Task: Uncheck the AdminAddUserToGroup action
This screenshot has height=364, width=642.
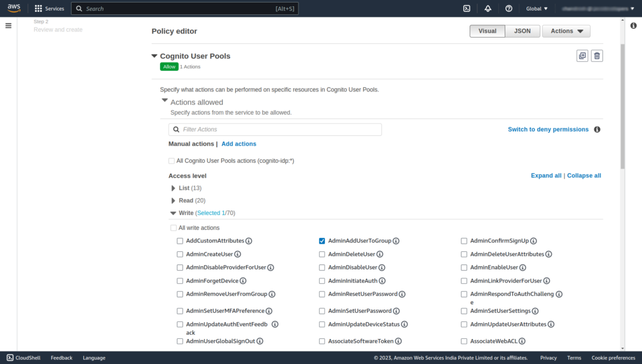Action: 322,241
